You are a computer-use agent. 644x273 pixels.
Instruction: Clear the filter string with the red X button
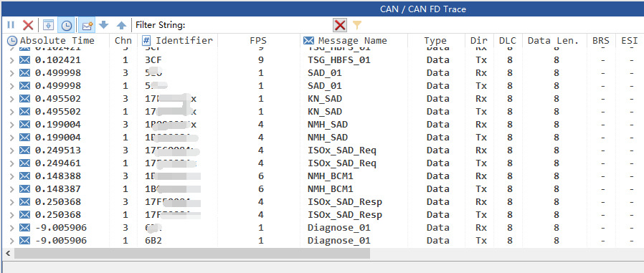(340, 26)
